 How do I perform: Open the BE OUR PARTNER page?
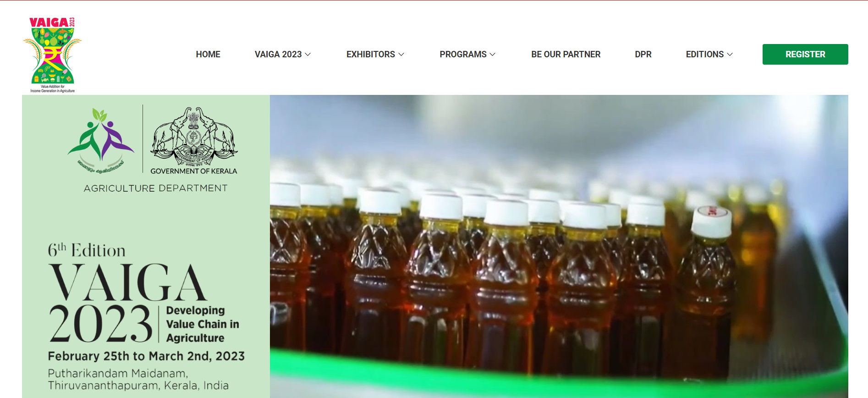pos(566,54)
